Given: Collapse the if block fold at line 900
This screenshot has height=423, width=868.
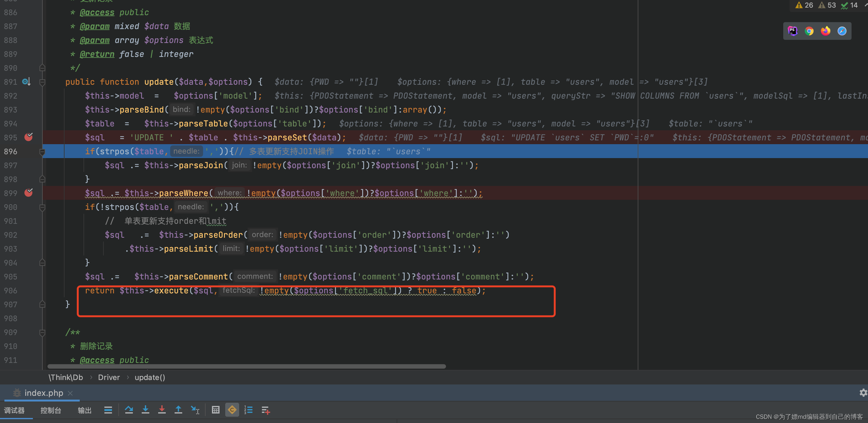Looking at the screenshot, I should point(42,207).
